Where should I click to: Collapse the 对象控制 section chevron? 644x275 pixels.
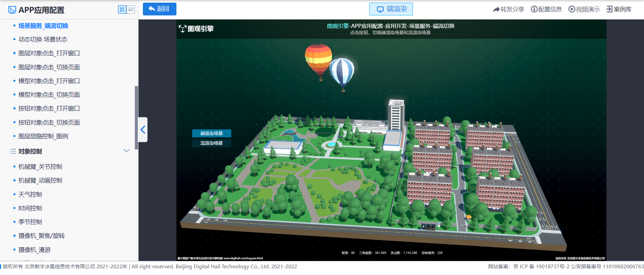126,151
